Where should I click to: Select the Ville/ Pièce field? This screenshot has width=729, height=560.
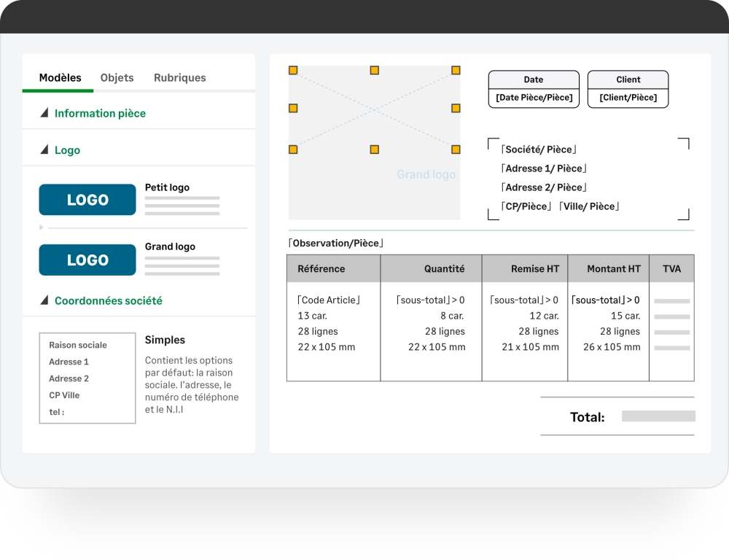pyautogui.click(x=589, y=206)
